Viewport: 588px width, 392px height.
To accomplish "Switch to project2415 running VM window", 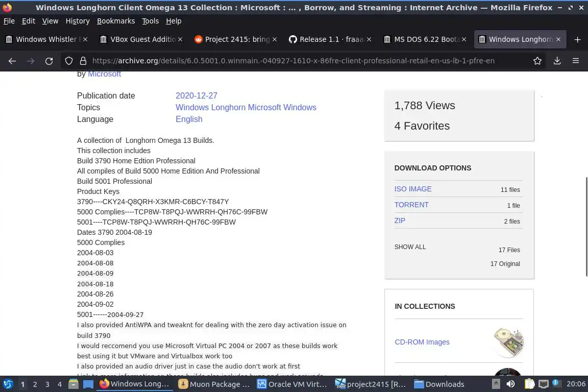I will pos(371,384).
